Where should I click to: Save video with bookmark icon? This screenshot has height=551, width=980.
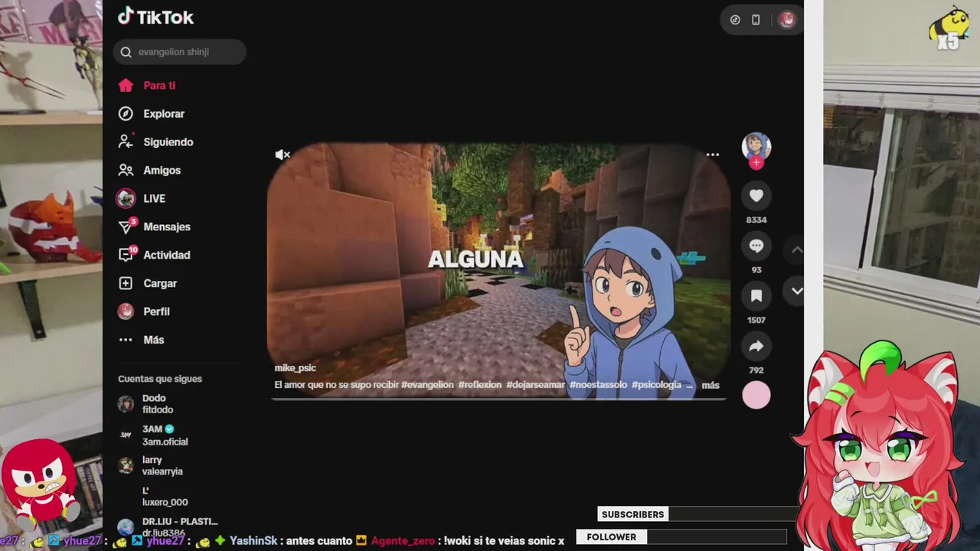click(756, 296)
